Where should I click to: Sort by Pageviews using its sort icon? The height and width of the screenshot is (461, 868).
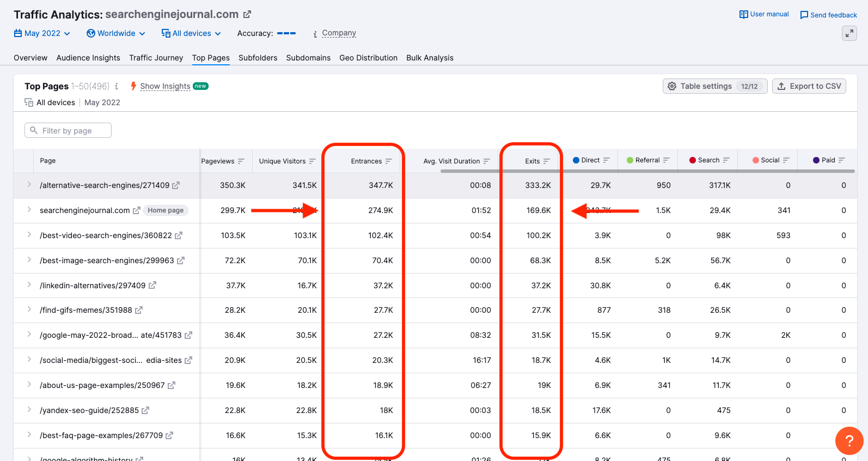[x=241, y=161]
